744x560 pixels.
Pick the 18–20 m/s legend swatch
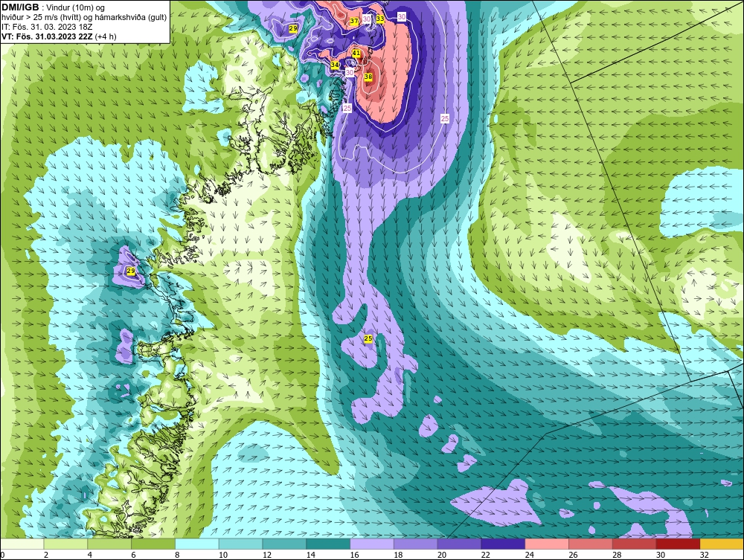416,544
